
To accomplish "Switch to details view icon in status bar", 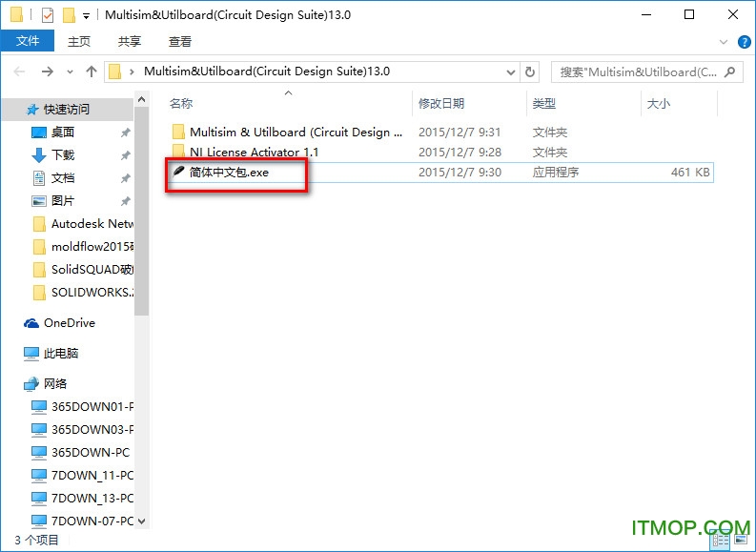I will tap(721, 541).
